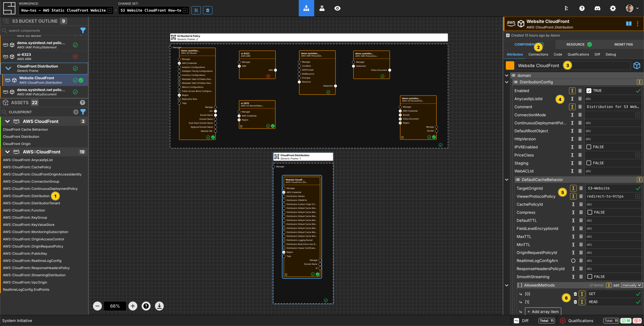
Task: Open the Diff panel in status bar
Action: pyautogui.click(x=534, y=321)
